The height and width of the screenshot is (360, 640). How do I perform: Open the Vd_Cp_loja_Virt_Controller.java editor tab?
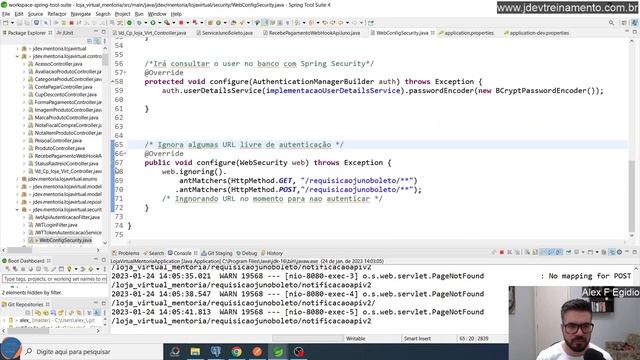(x=152, y=33)
